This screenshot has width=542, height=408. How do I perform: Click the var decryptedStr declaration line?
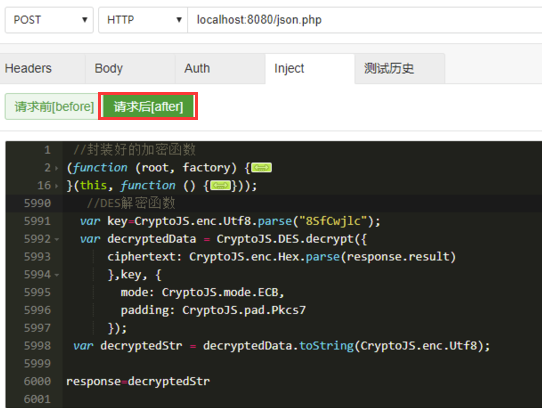[281, 346]
